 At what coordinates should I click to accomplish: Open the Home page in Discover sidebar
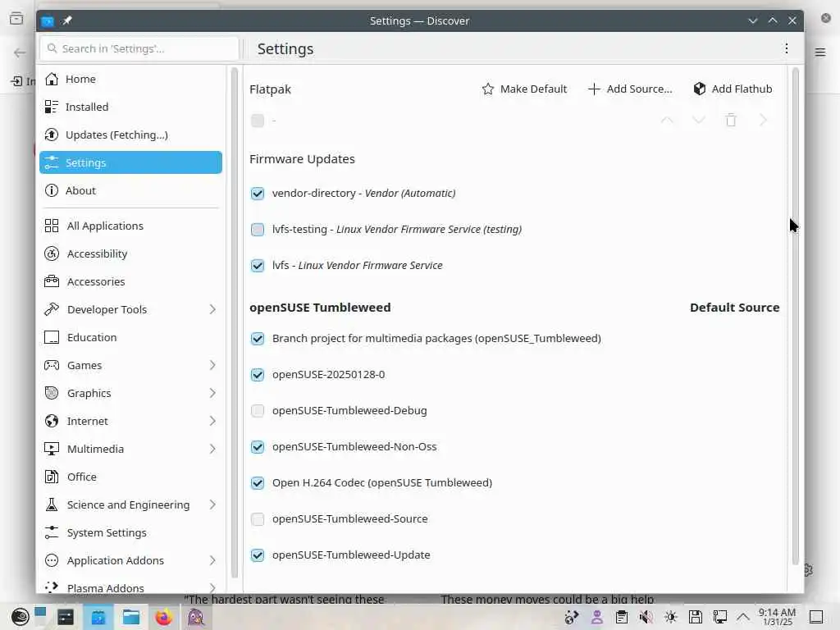pyautogui.click(x=130, y=79)
